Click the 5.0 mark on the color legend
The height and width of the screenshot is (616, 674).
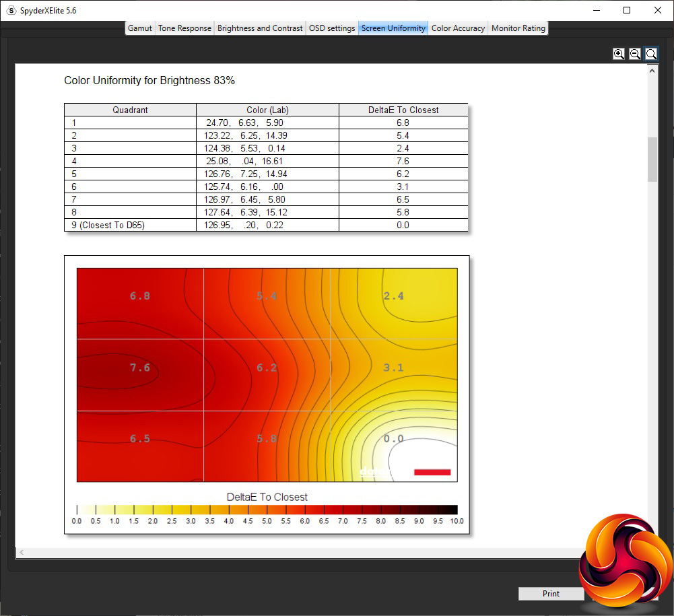coord(267,522)
